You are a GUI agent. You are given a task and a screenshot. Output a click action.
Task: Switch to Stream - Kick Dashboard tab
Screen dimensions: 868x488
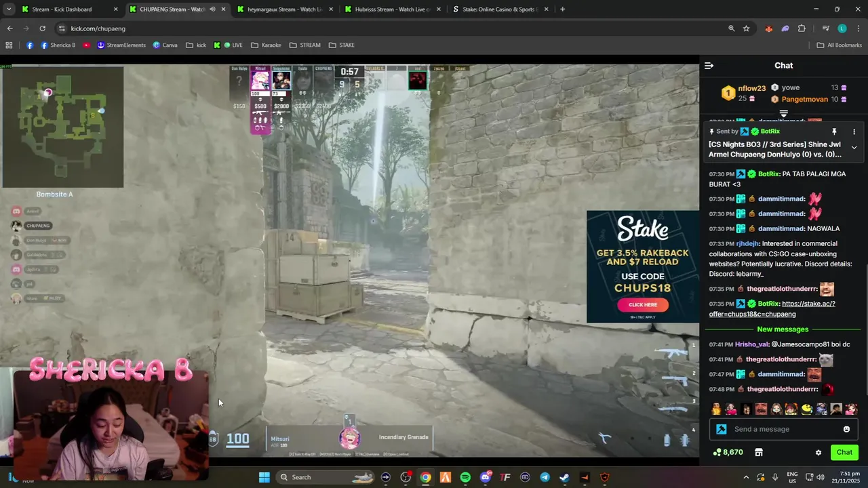[70, 9]
